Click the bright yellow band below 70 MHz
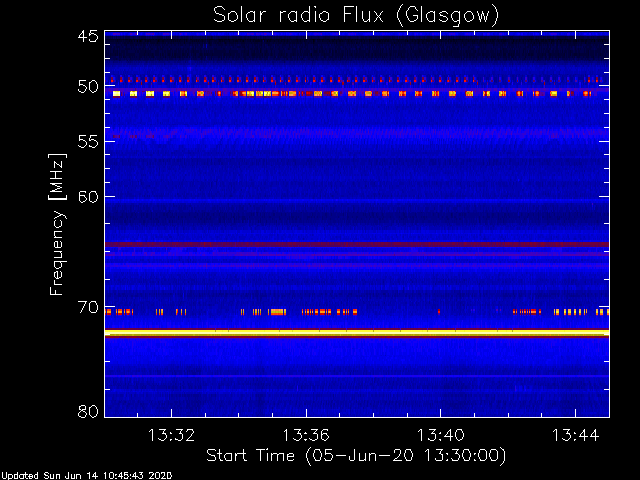The image size is (640, 480). pos(357,333)
